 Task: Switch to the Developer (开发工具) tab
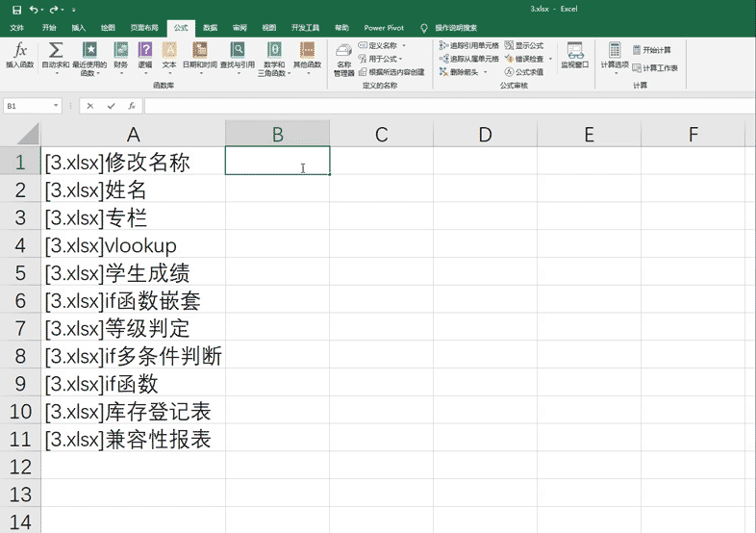(305, 28)
